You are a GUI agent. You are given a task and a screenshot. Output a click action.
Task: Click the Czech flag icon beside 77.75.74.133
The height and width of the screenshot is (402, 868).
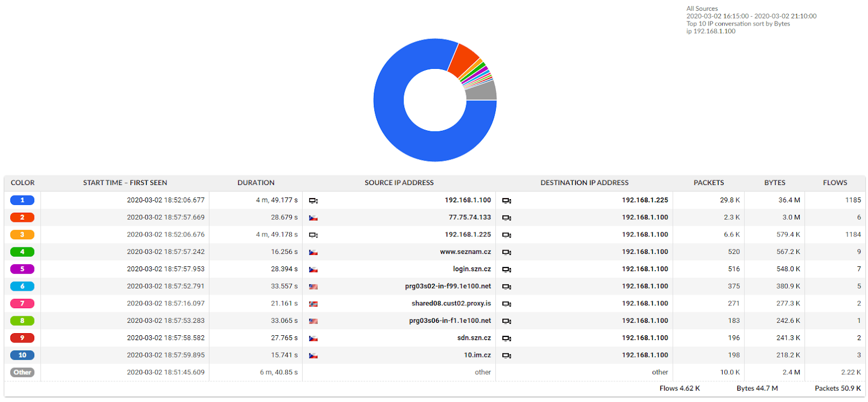point(313,218)
